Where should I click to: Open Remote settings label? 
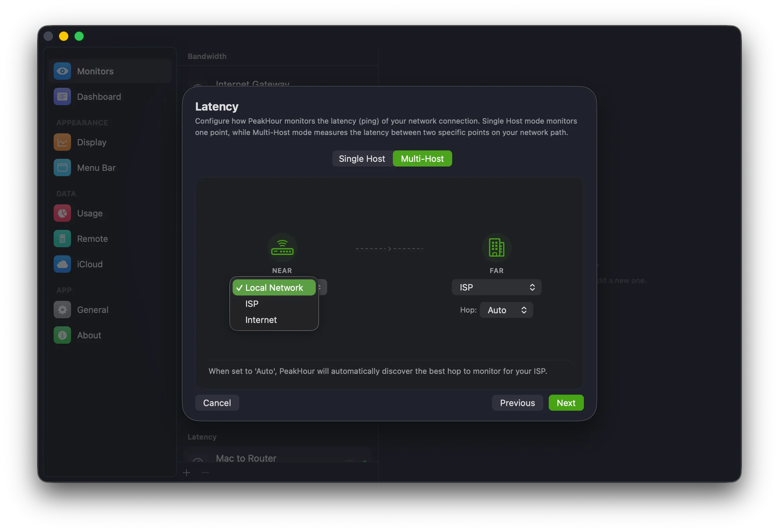(x=93, y=239)
